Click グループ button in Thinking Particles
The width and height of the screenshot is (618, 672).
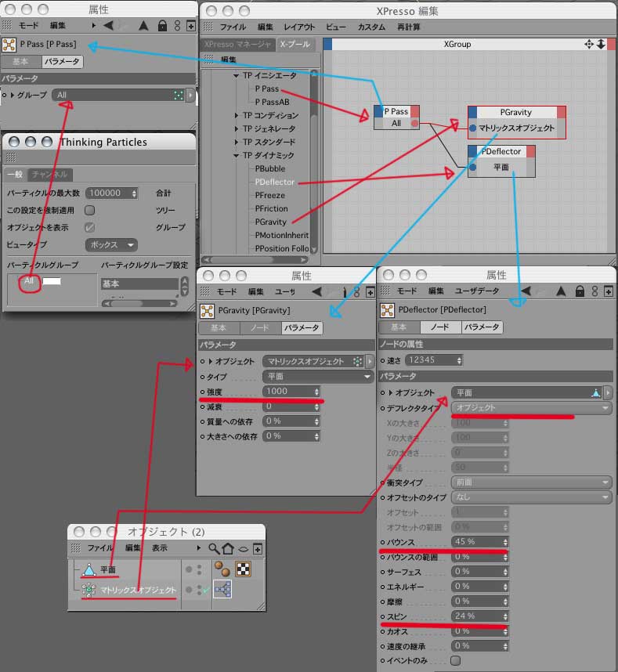(x=171, y=228)
